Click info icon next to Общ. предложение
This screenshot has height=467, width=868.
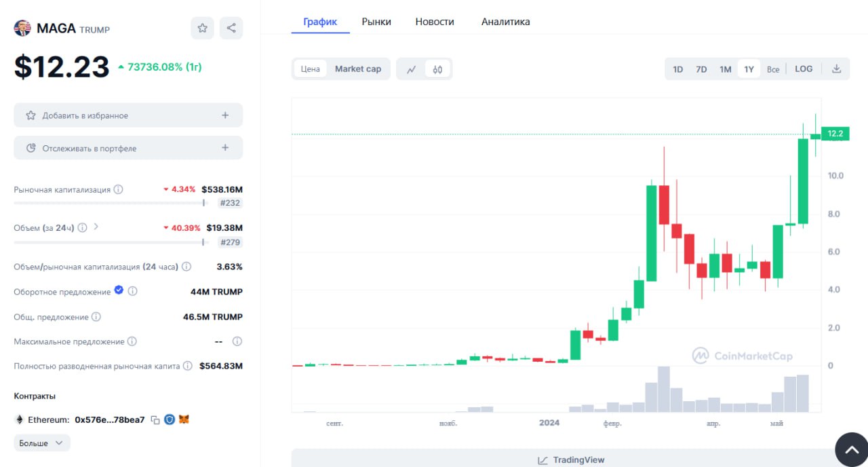tap(96, 317)
